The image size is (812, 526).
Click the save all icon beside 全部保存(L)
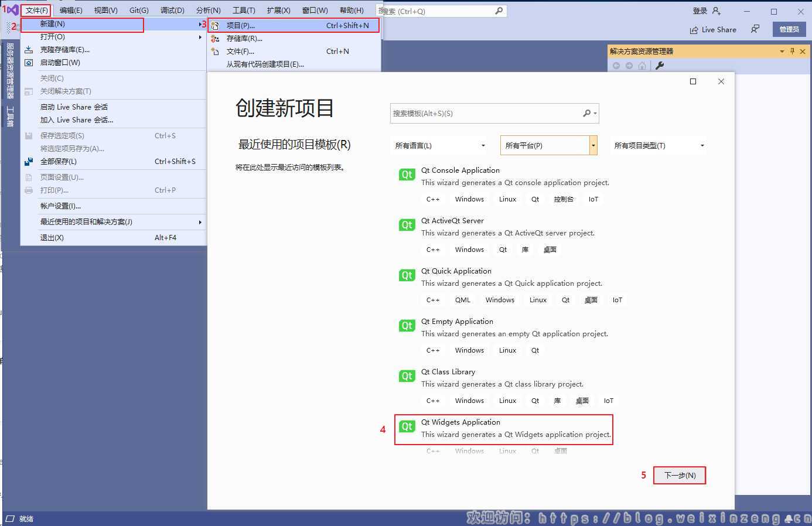(x=29, y=162)
